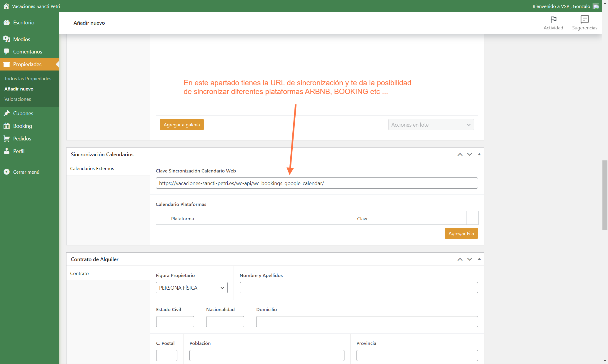Viewport: 608px width, 364px height.
Task: Click the page vertical scrollbar thumb
Action: pos(605,195)
